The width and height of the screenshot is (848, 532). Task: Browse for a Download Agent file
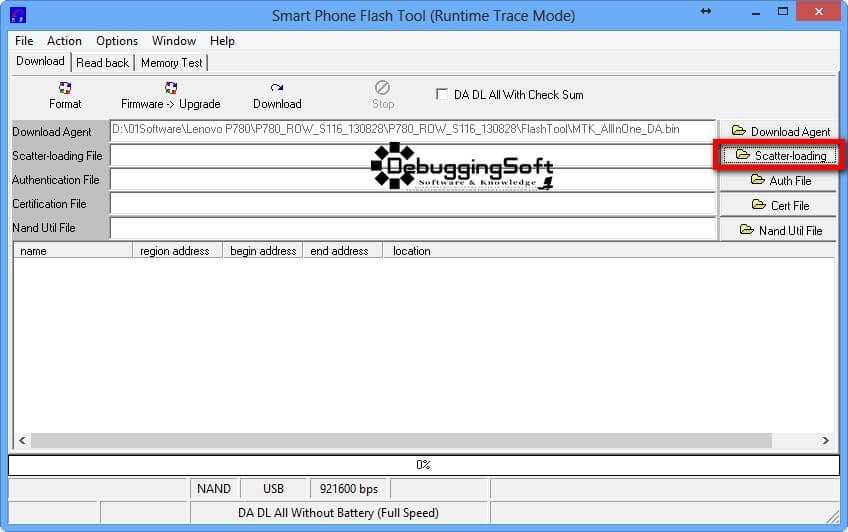point(779,131)
